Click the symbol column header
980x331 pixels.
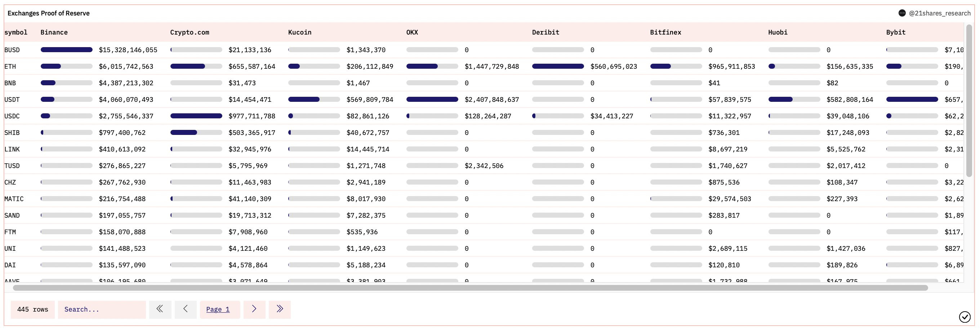tap(16, 32)
